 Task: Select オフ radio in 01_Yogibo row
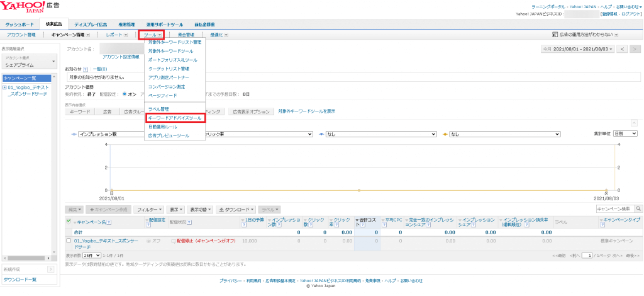tap(148, 241)
